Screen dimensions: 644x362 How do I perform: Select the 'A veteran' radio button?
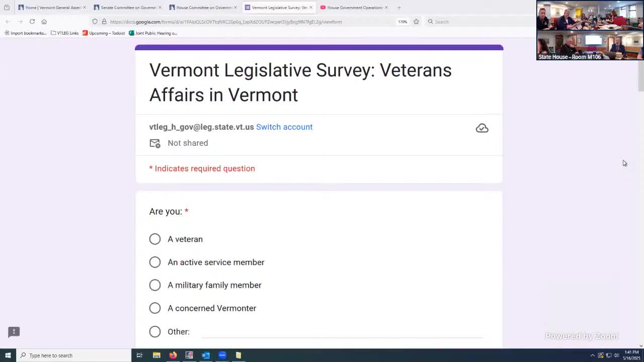click(x=154, y=239)
